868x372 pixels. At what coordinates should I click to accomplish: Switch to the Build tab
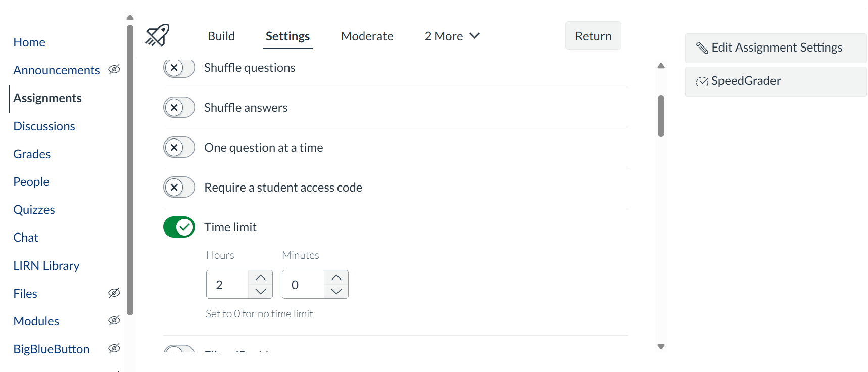pyautogui.click(x=221, y=36)
